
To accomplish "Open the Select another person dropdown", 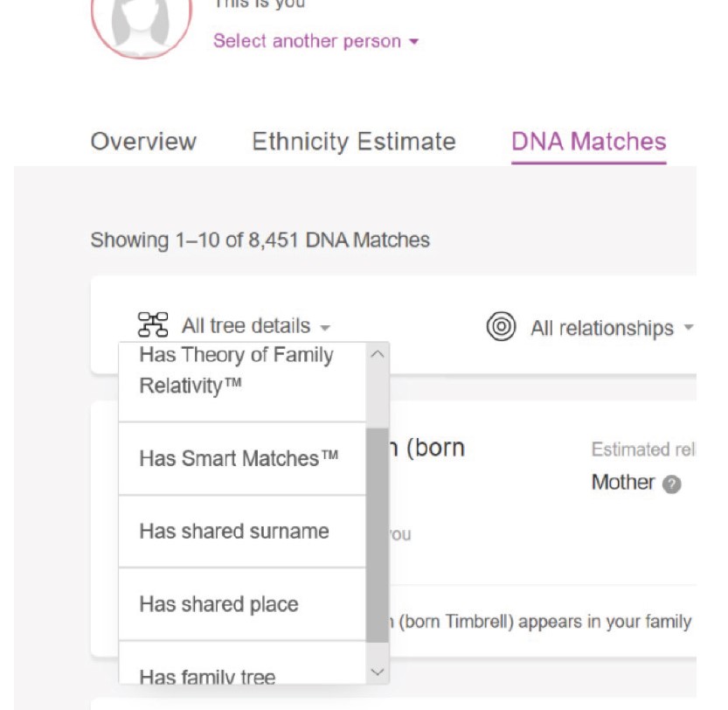I will point(315,41).
